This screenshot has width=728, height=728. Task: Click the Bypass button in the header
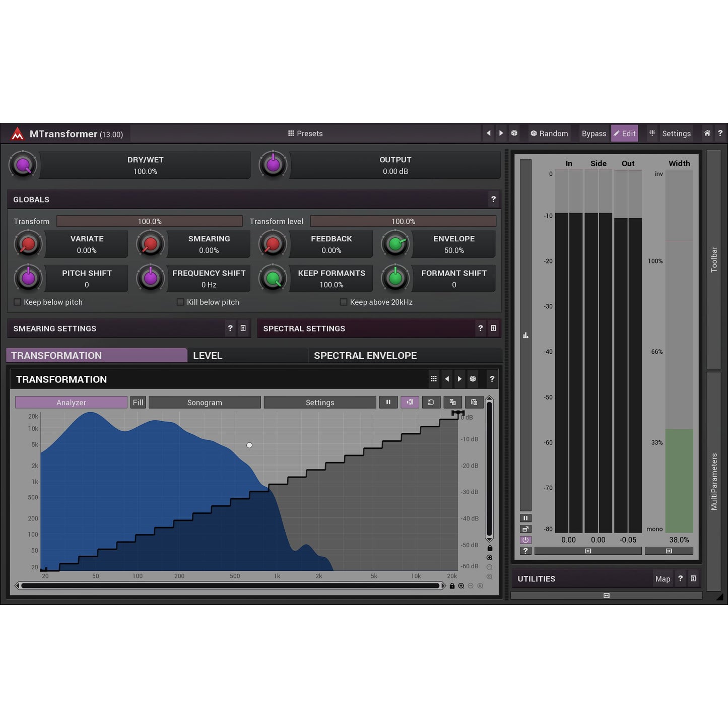593,134
